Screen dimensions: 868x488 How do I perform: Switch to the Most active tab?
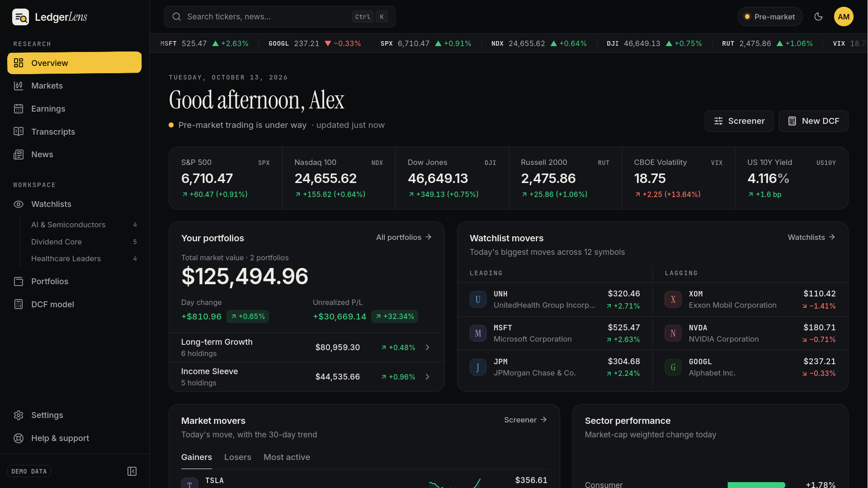tap(287, 457)
